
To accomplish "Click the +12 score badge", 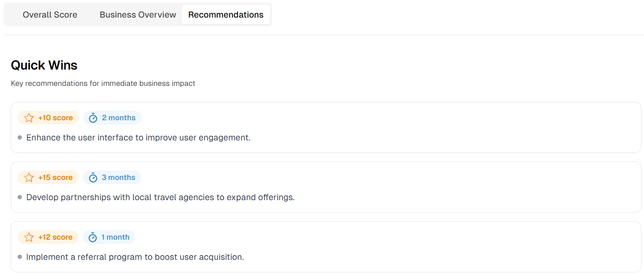I will click(48, 237).
